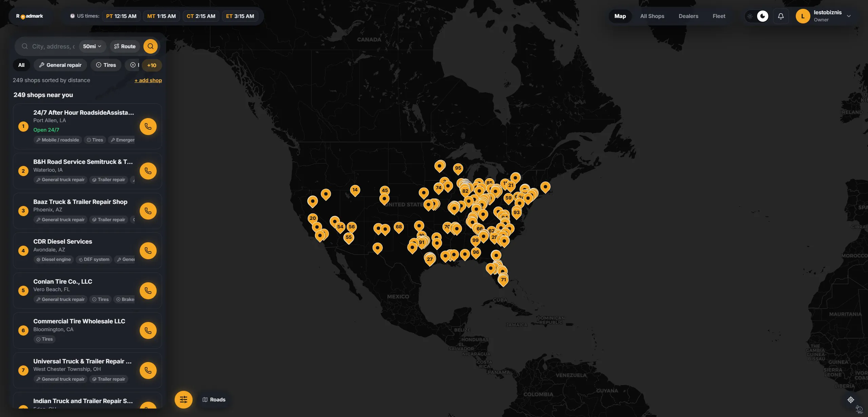This screenshot has height=417, width=868.
Task: Click the Route button
Action: point(125,46)
